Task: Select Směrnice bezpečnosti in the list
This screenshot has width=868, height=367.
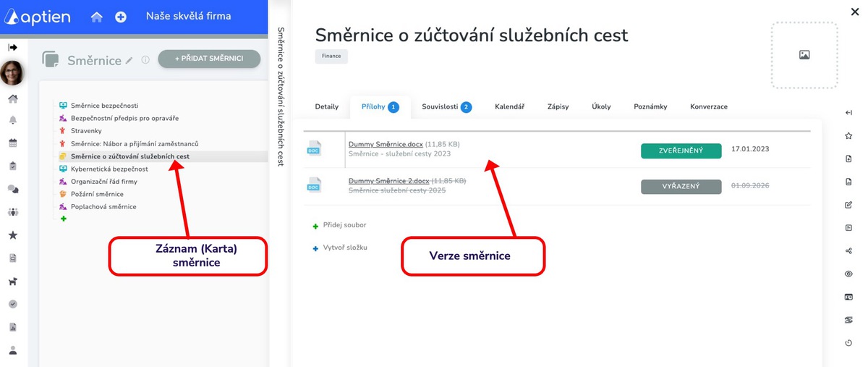Action: [x=104, y=106]
